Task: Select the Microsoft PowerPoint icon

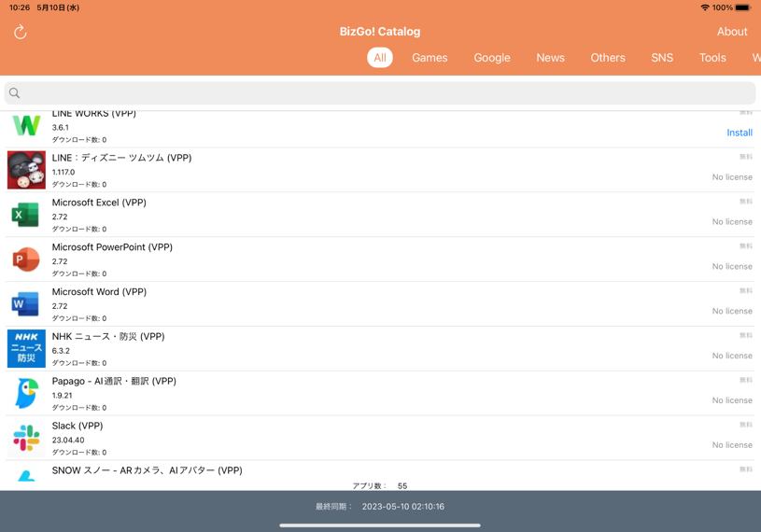Action: (26, 259)
